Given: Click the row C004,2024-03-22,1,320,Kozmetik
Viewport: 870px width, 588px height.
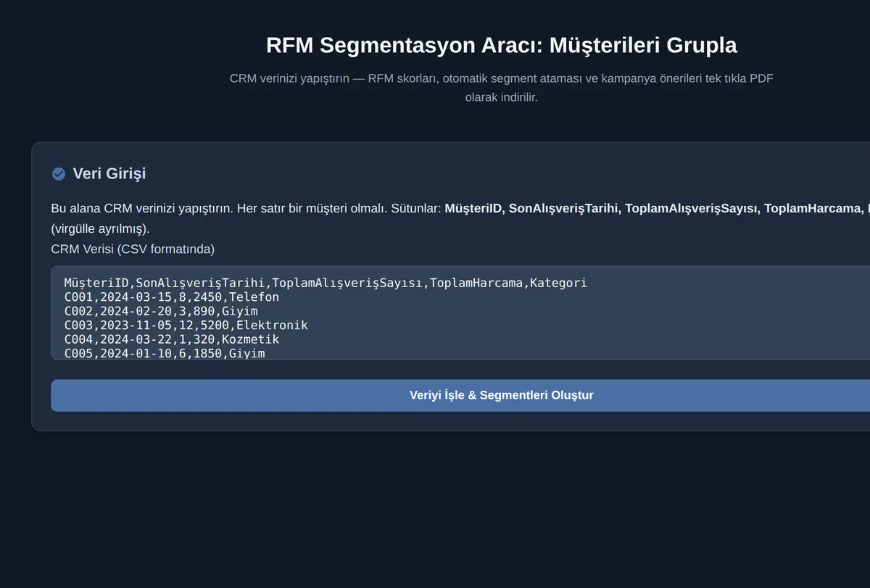Looking at the screenshot, I should coord(171,339).
